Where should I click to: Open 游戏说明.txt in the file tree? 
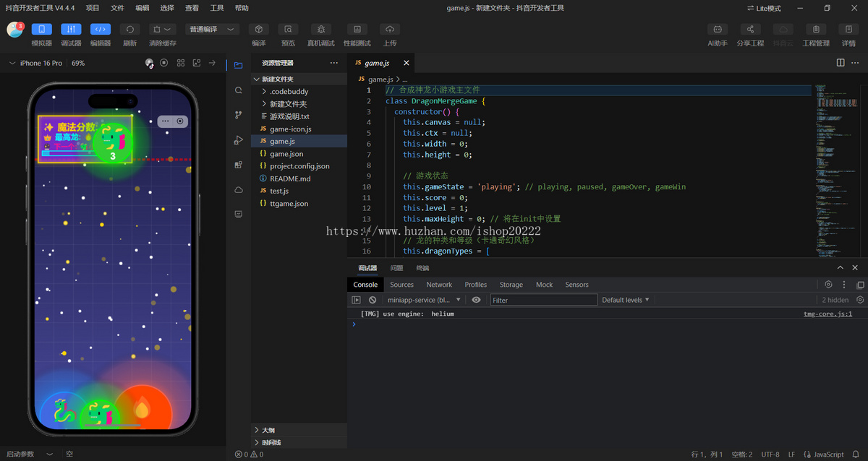[x=299, y=116]
